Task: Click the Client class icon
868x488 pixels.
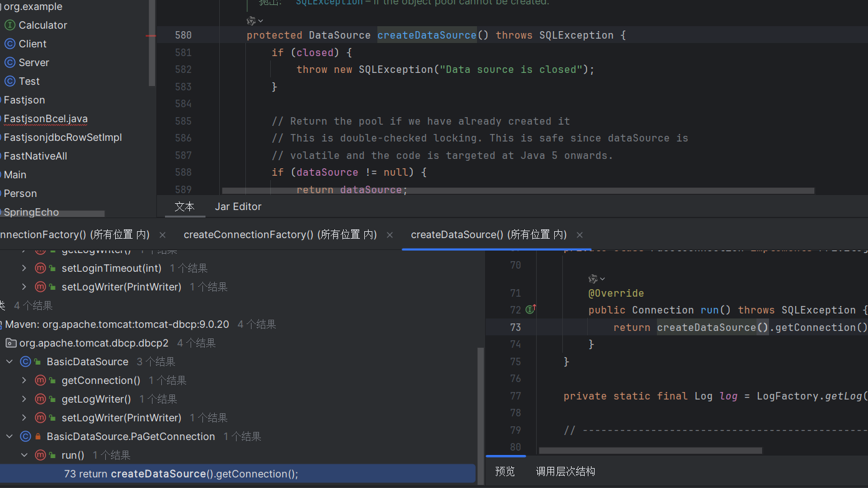Action: tap(10, 44)
